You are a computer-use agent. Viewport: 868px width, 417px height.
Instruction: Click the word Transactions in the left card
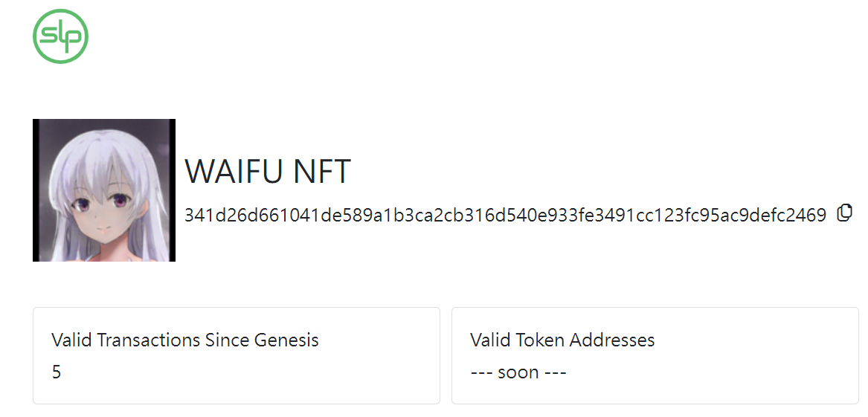pyautogui.click(x=148, y=340)
